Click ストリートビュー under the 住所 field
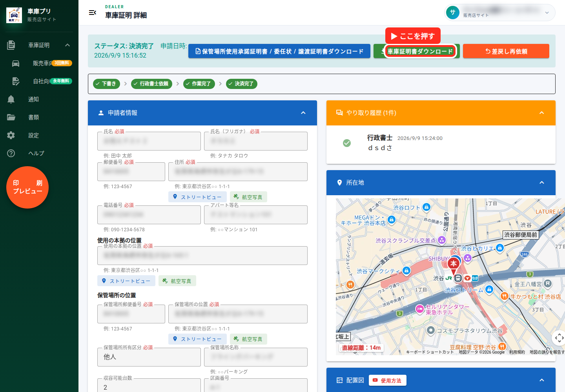Viewport: 565px width, 392px height. point(197,197)
